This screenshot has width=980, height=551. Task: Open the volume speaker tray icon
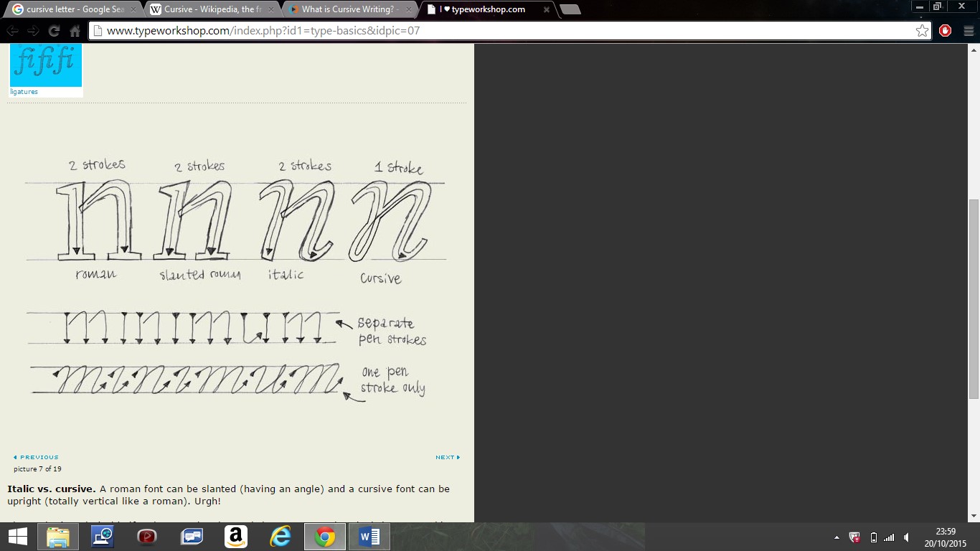pos(907,537)
